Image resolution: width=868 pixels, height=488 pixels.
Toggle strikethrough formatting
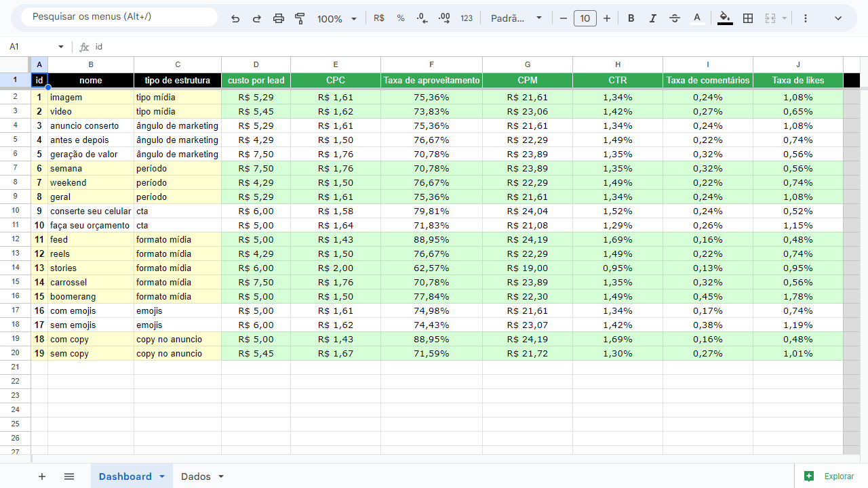[x=675, y=18]
